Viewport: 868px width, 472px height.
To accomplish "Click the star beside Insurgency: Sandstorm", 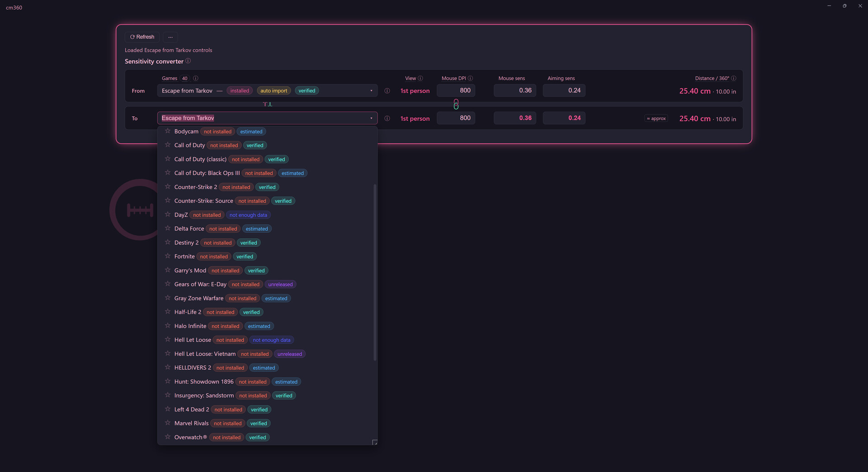I will [x=168, y=395].
